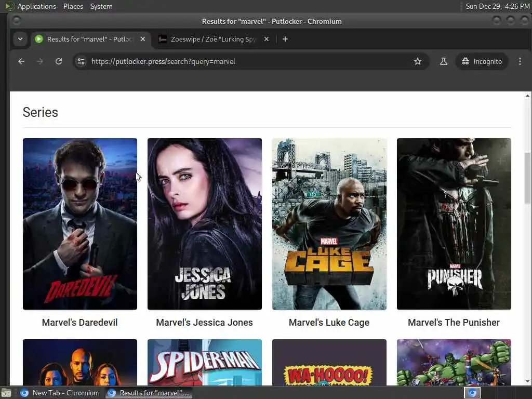Open the Hulk animated series poster

(x=454, y=362)
